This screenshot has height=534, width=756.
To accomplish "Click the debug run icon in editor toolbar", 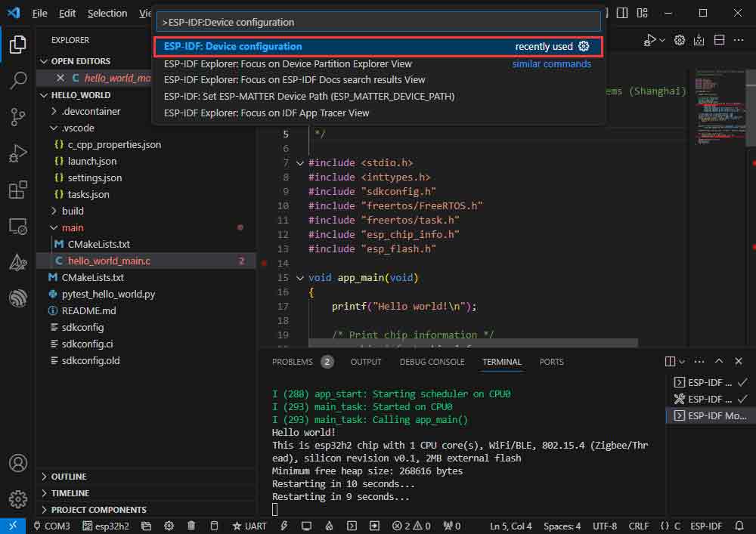I will (x=649, y=41).
